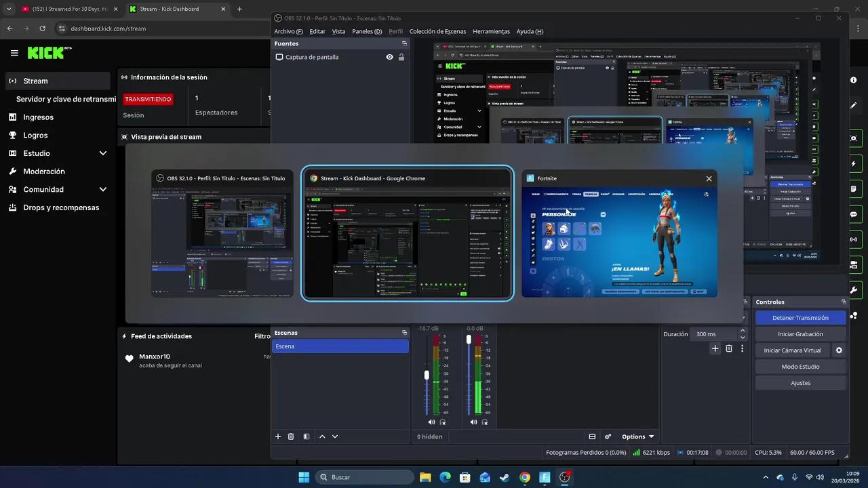Image resolution: width=868 pixels, height=488 pixels.
Task: Activate Modo Estudio in the Controles panel
Action: pyautogui.click(x=800, y=366)
